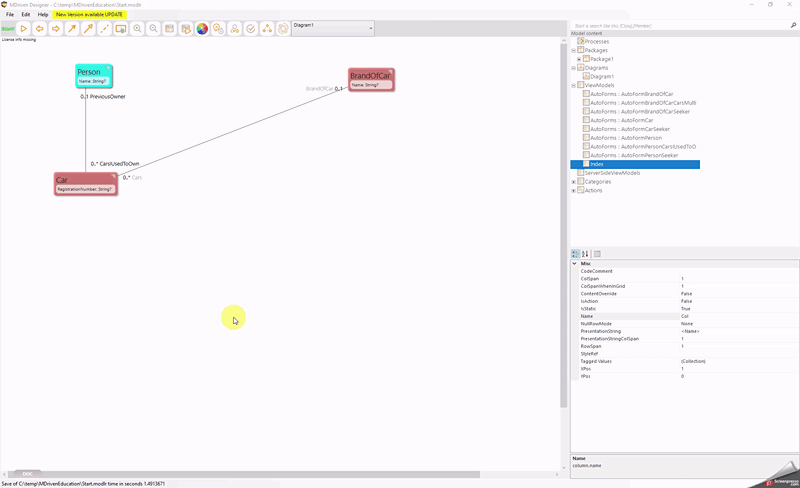The width and height of the screenshot is (800, 488).
Task: Click the search magnifier icon in model panel
Action: 793,25
